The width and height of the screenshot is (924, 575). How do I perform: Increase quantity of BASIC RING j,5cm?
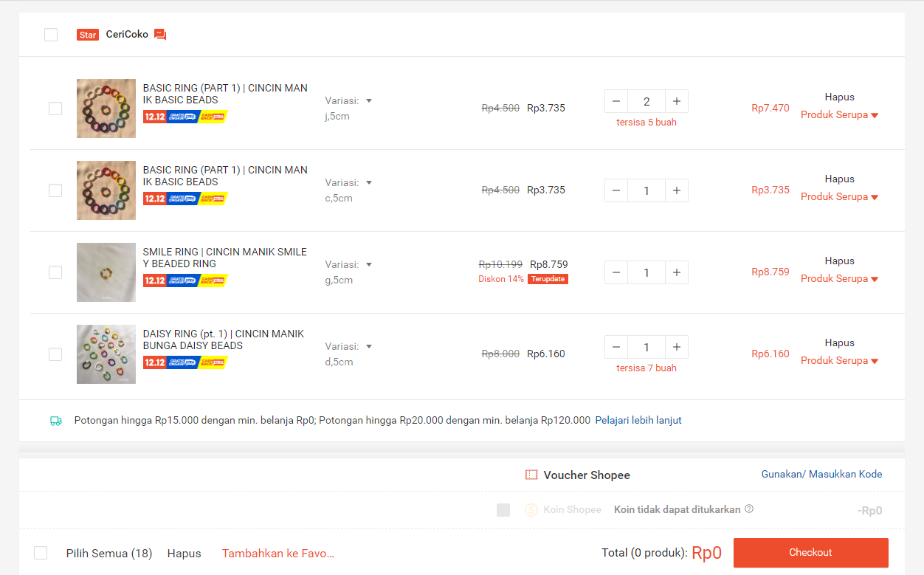point(677,101)
